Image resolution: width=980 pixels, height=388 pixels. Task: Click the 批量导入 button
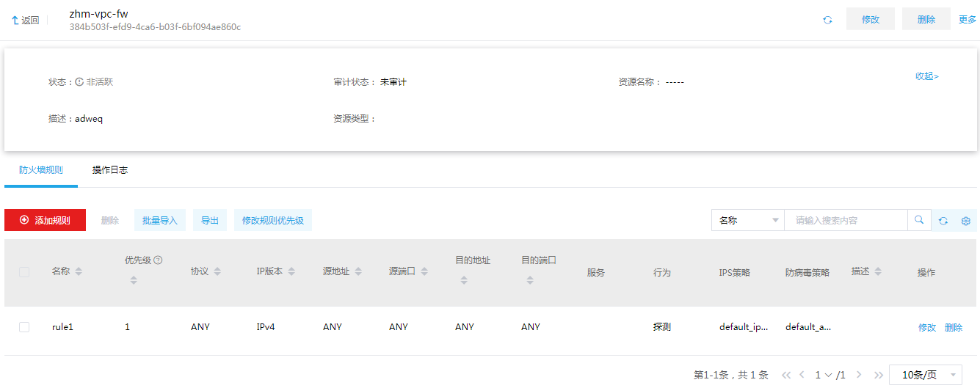click(x=160, y=220)
